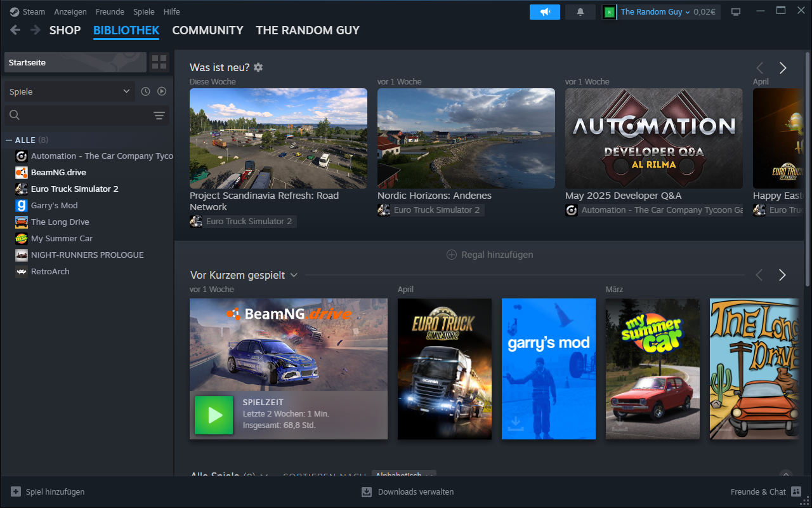812x508 pixels.
Task: Open the Spiele filter dropdown
Action: [69, 91]
